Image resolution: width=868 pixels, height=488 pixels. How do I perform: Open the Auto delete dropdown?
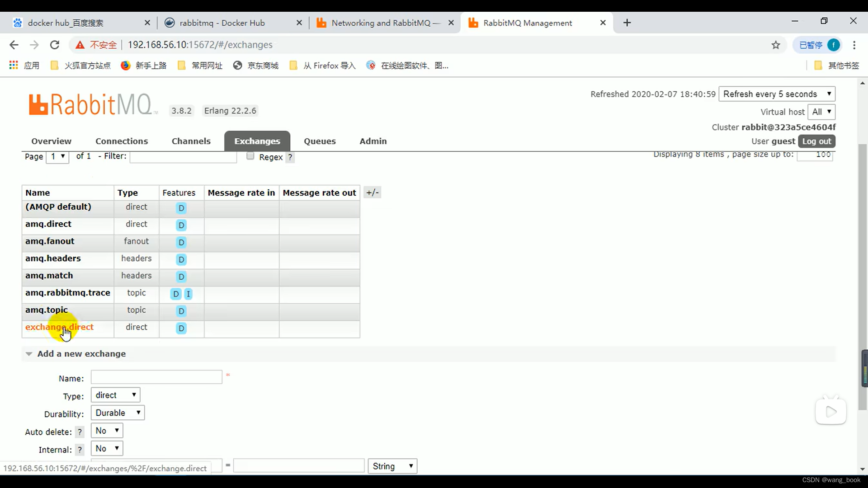coord(107,431)
